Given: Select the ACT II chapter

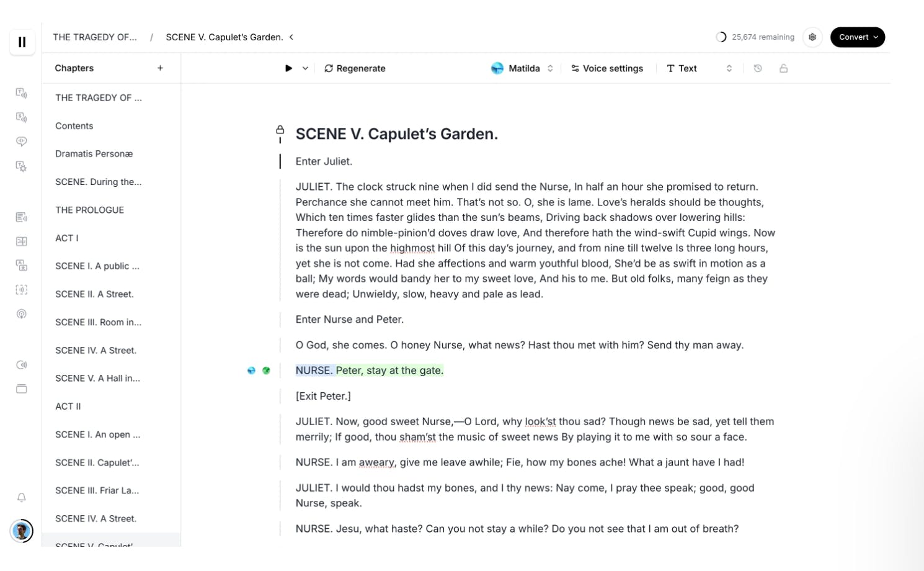Looking at the screenshot, I should [x=68, y=407].
